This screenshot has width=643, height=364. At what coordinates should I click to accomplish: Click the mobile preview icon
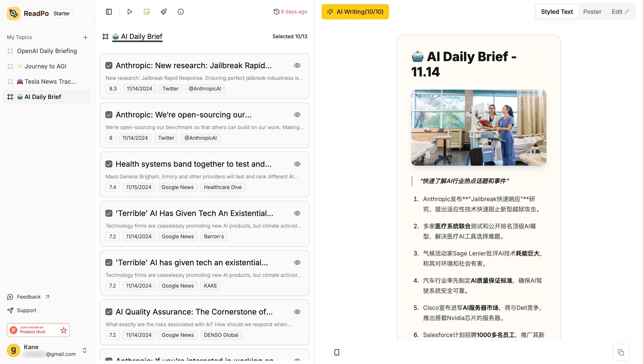(x=337, y=352)
